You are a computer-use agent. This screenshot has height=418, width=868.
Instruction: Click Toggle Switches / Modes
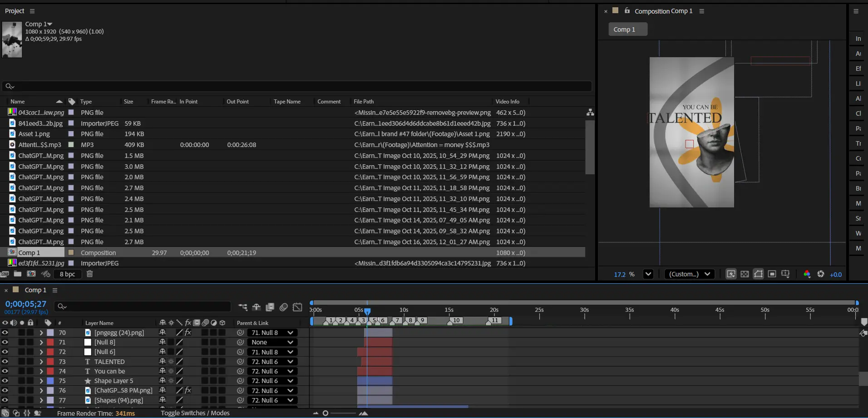195,413
